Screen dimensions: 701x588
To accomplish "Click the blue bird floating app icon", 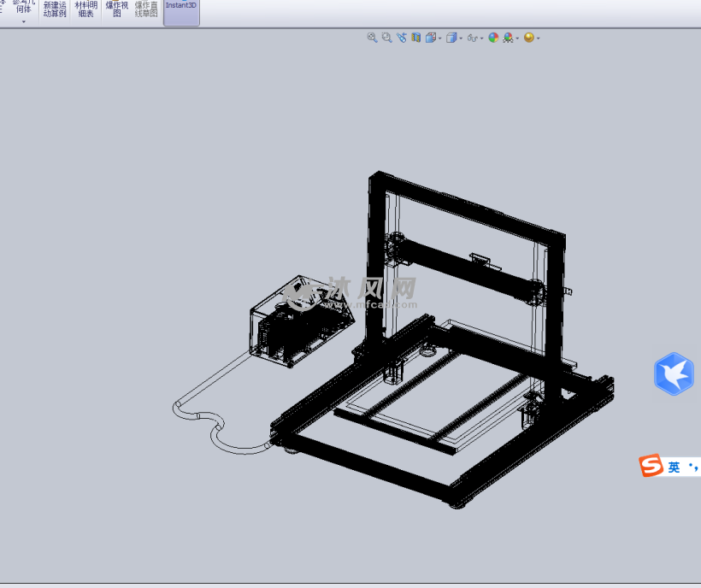I will tap(674, 374).
